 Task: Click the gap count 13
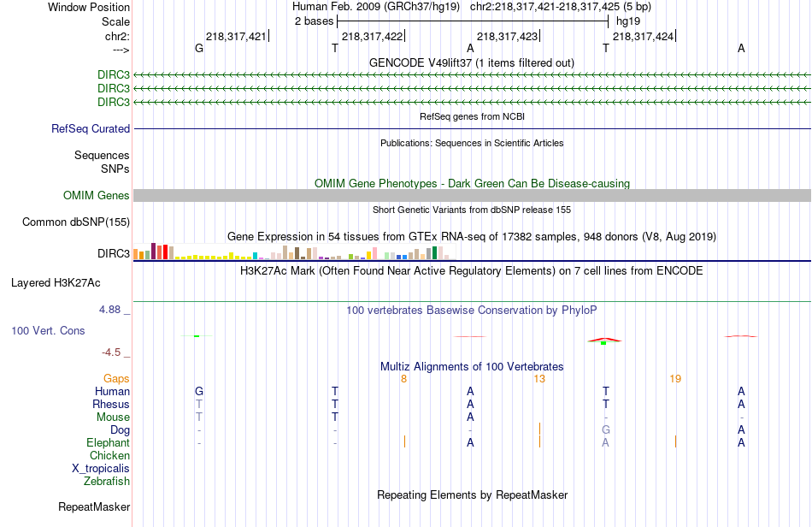pos(539,379)
